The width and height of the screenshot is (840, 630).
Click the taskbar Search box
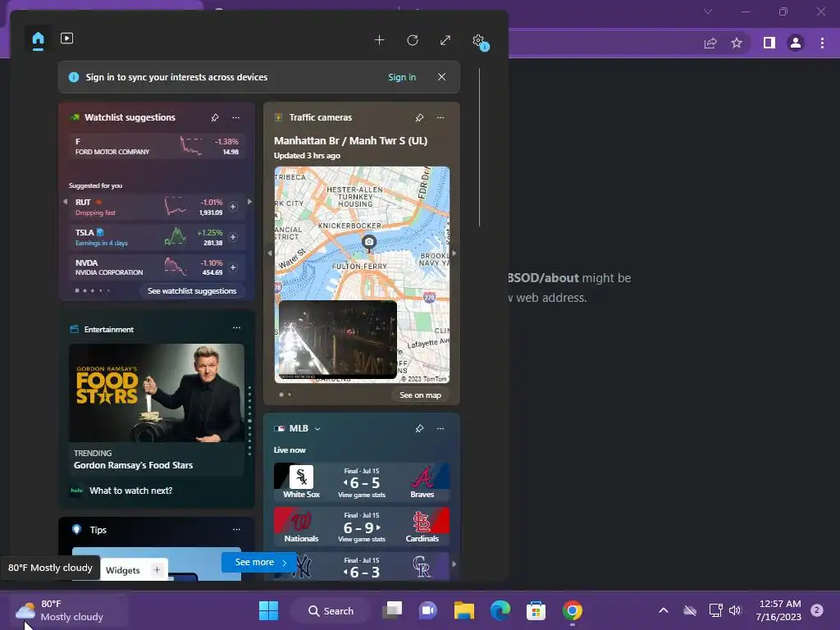(x=331, y=610)
